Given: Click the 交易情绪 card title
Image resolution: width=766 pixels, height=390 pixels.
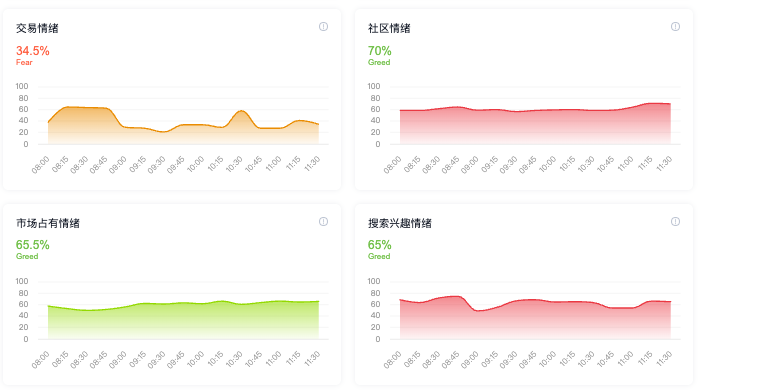Looking at the screenshot, I should 37,28.
